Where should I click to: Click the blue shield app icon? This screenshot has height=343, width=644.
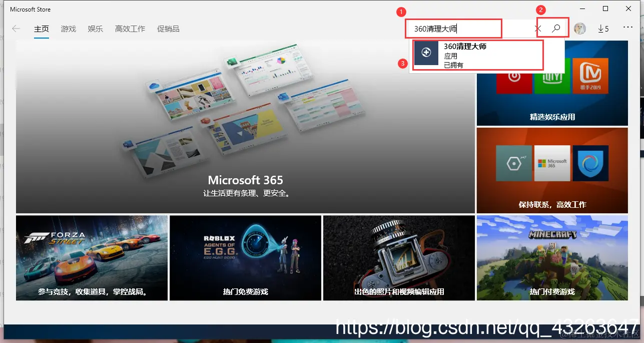click(x=590, y=163)
